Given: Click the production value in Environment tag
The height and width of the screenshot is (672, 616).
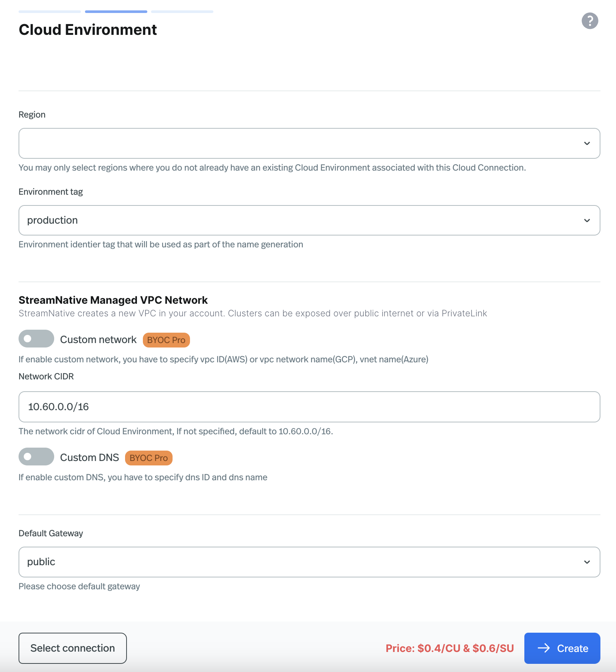Looking at the screenshot, I should [52, 220].
